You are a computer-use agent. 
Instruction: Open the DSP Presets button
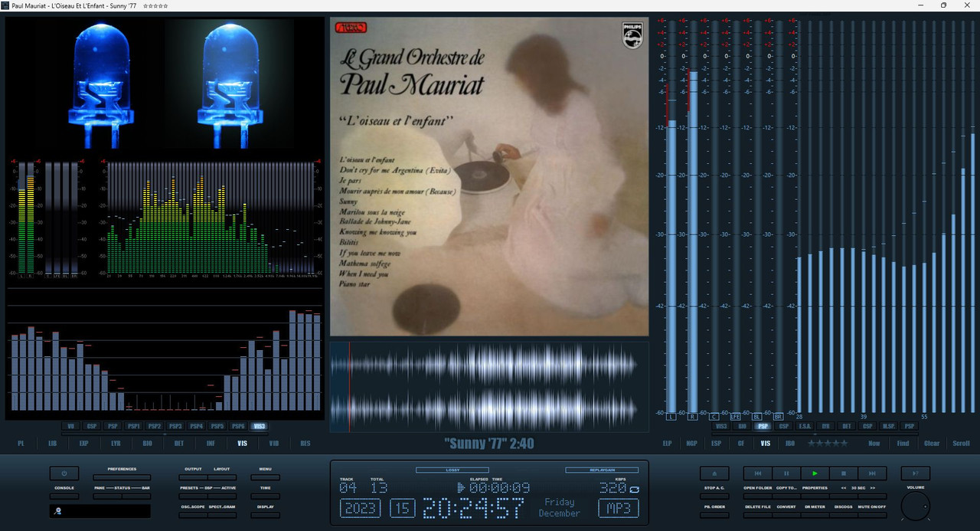click(x=193, y=497)
